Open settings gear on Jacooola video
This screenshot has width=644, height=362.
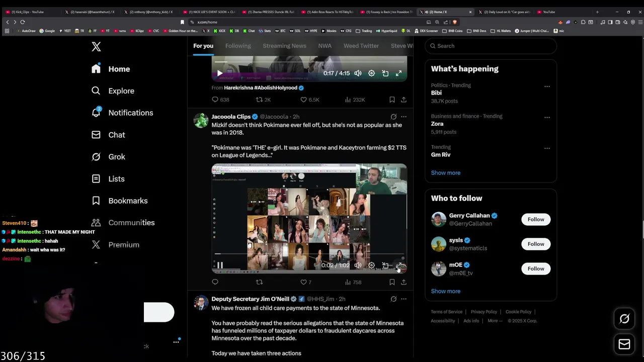371,265
